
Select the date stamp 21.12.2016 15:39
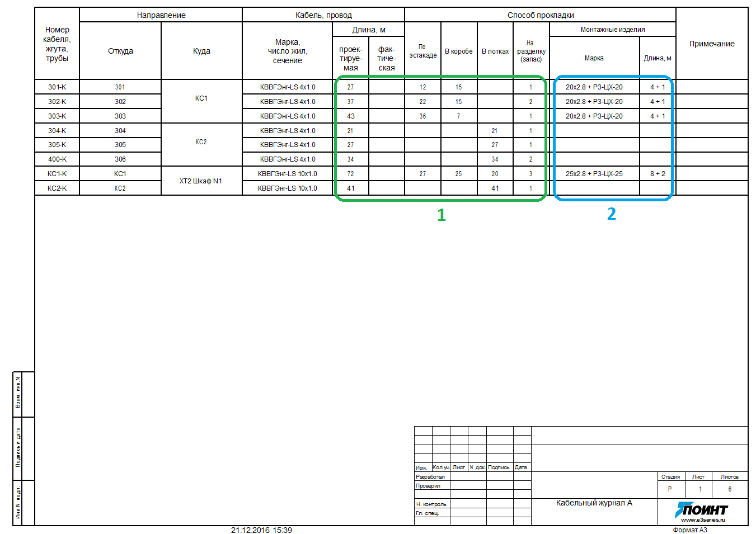click(261, 530)
